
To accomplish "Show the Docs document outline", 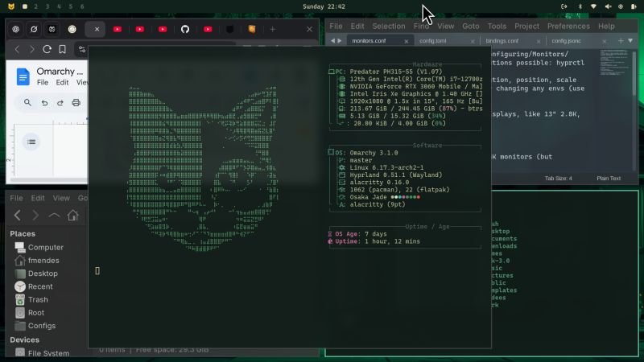I will coord(31,142).
